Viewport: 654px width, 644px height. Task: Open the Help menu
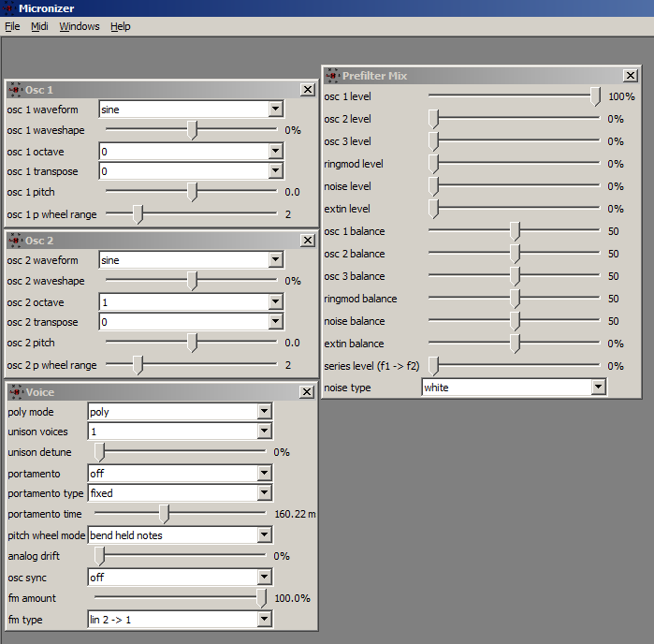coord(120,26)
